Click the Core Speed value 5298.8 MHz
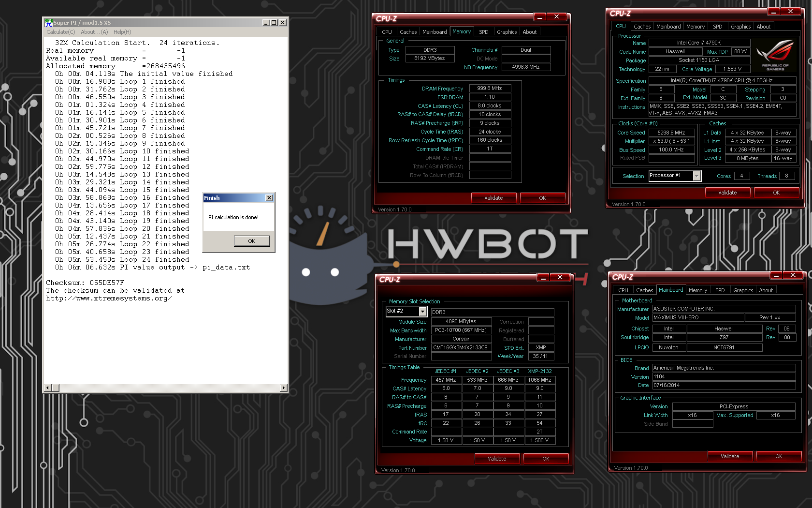The height and width of the screenshot is (508, 812). tap(671, 133)
